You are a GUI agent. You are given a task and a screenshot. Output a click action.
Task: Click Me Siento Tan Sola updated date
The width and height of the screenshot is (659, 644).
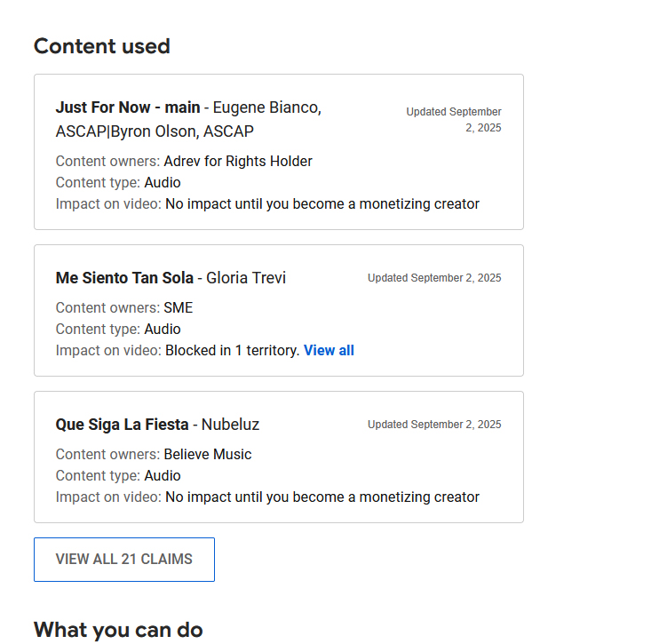click(x=434, y=278)
